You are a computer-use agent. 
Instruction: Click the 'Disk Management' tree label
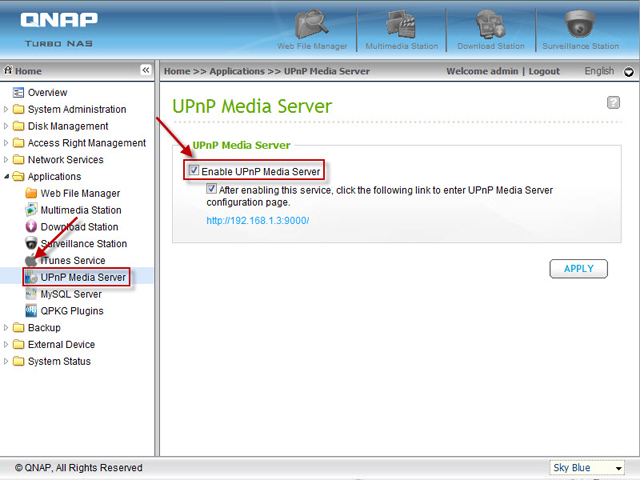[68, 126]
